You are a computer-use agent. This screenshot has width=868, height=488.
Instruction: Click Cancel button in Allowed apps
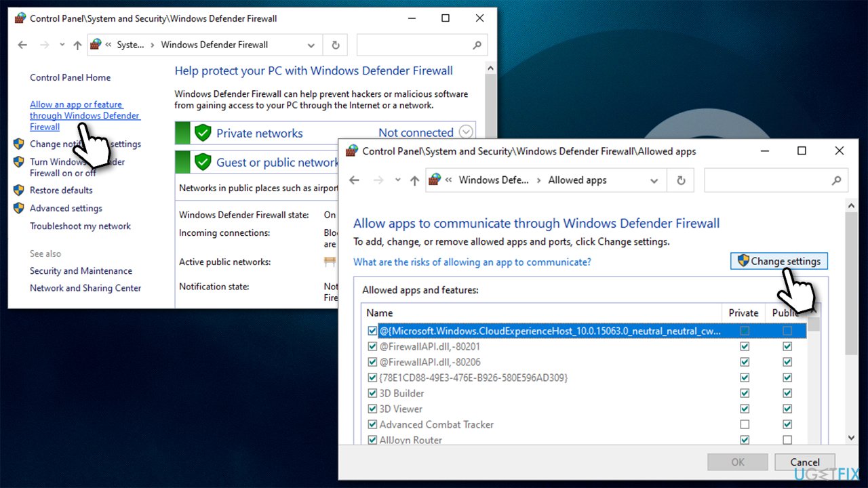[805, 462]
